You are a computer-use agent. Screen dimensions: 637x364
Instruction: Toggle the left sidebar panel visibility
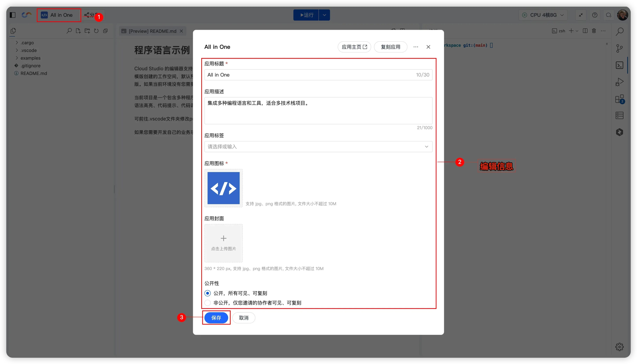click(13, 15)
